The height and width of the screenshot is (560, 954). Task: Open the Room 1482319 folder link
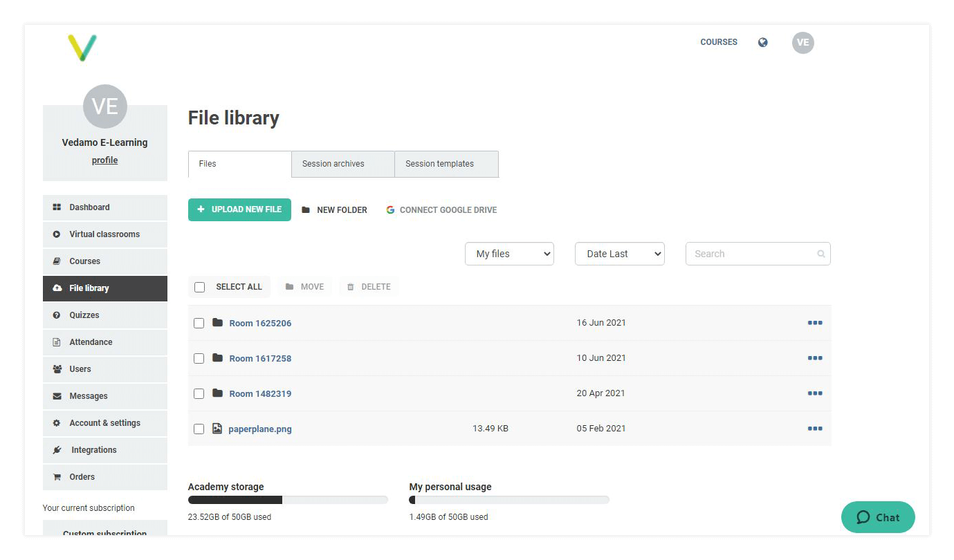tap(260, 394)
